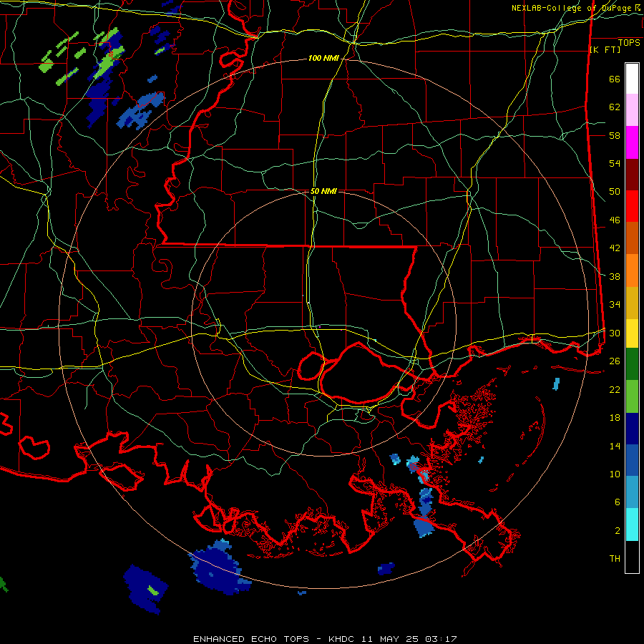
Task: Select the 2 legend label
Action: 618,531
